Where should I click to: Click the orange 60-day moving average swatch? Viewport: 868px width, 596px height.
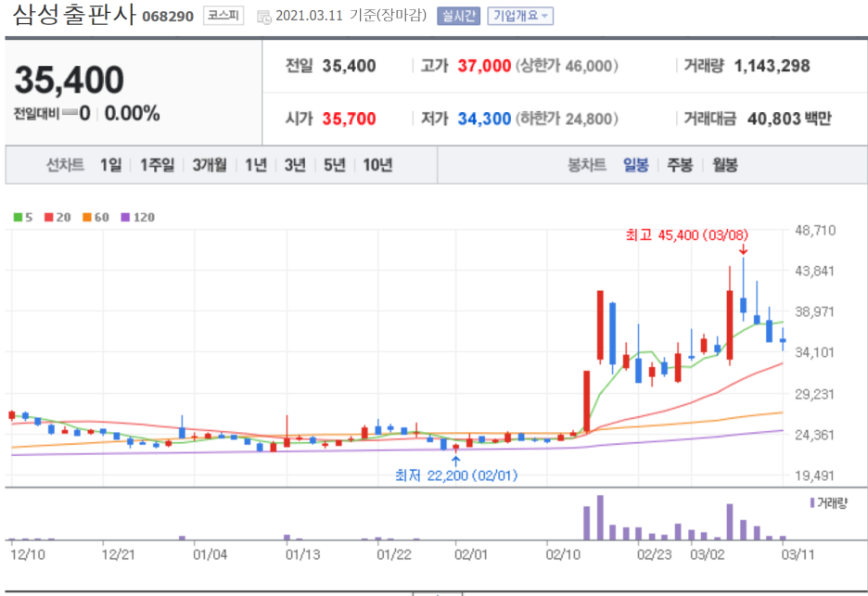pos(87,218)
